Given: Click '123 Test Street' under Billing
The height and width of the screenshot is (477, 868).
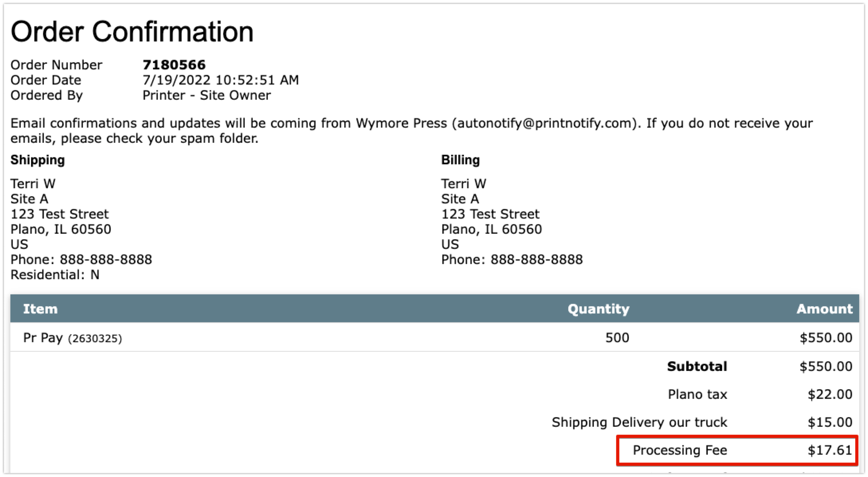Looking at the screenshot, I should pyautogui.click(x=490, y=214).
